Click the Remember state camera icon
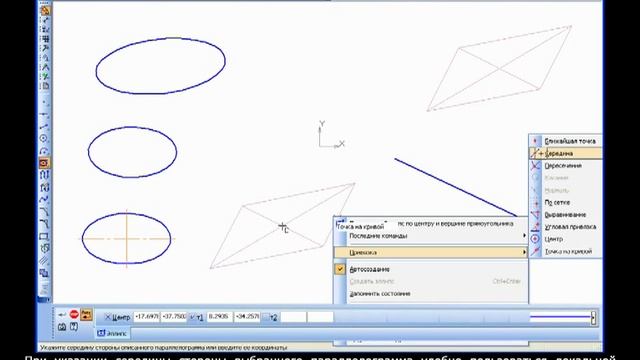 click(x=62, y=327)
